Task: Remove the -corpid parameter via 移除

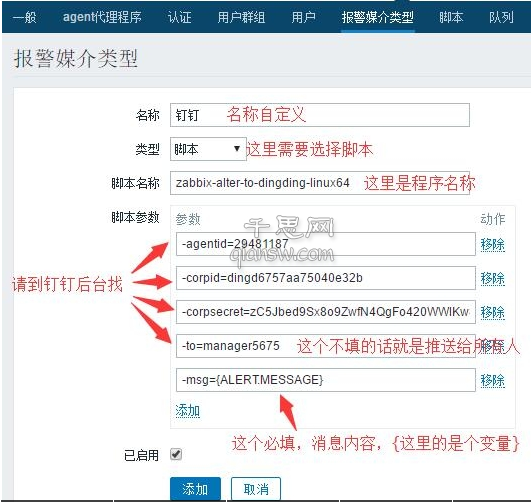Action: (x=493, y=278)
